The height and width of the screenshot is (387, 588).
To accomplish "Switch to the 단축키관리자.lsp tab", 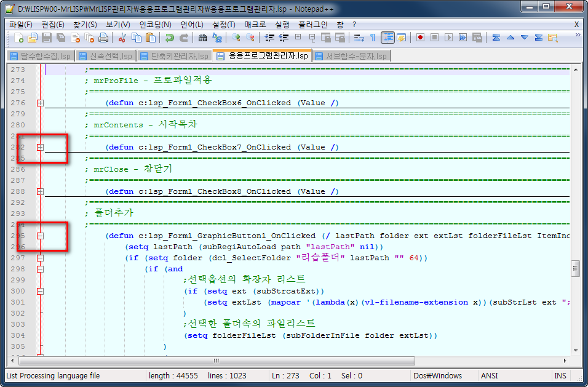I will pyautogui.click(x=175, y=56).
